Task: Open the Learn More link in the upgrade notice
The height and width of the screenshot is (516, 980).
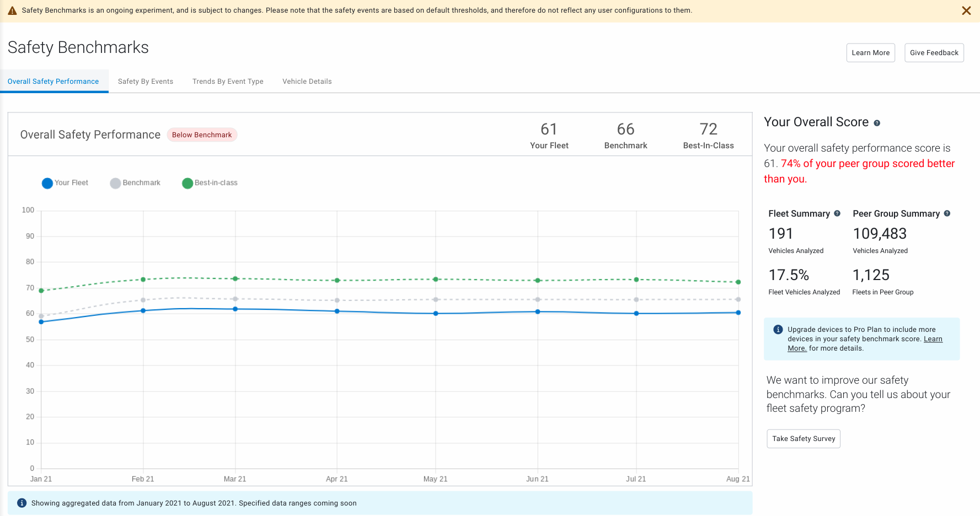Action: click(x=933, y=338)
